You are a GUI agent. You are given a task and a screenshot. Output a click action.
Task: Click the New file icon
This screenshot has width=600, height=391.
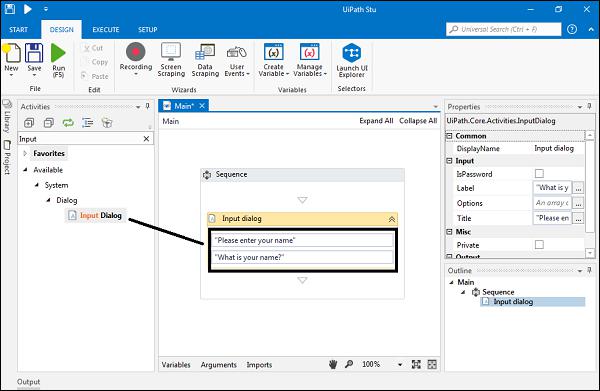pyautogui.click(x=12, y=53)
